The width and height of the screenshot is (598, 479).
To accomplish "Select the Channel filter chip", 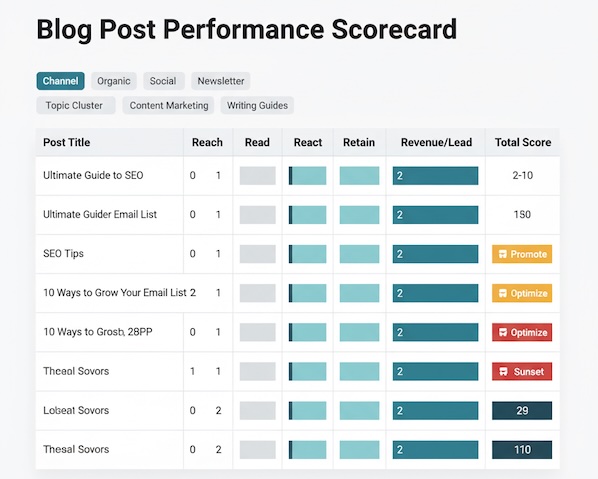I will (60, 81).
